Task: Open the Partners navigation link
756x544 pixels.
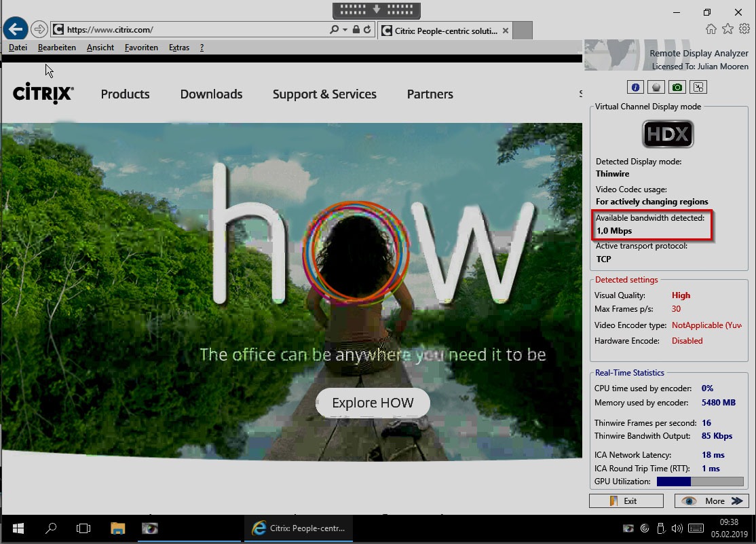Action: point(430,94)
